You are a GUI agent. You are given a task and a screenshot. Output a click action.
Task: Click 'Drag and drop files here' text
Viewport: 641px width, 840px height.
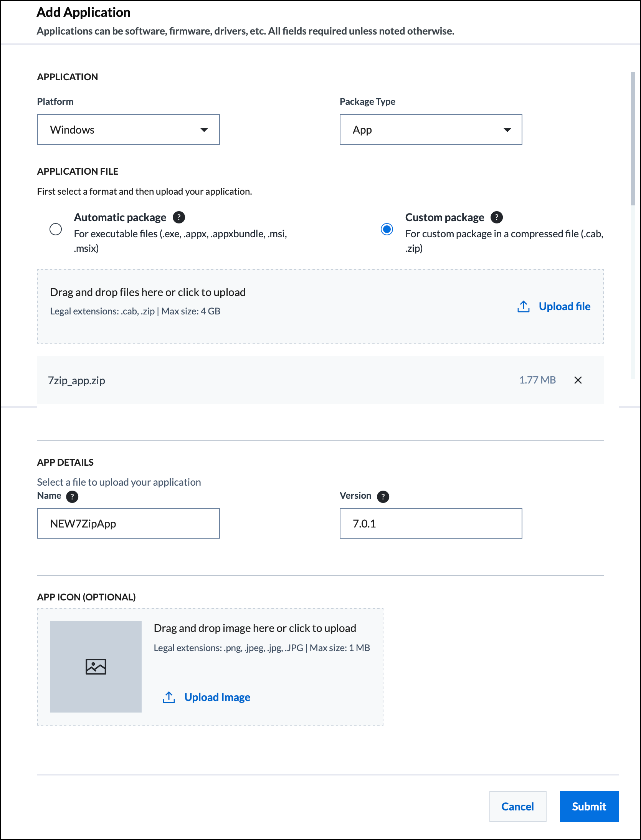pyautogui.click(x=148, y=292)
